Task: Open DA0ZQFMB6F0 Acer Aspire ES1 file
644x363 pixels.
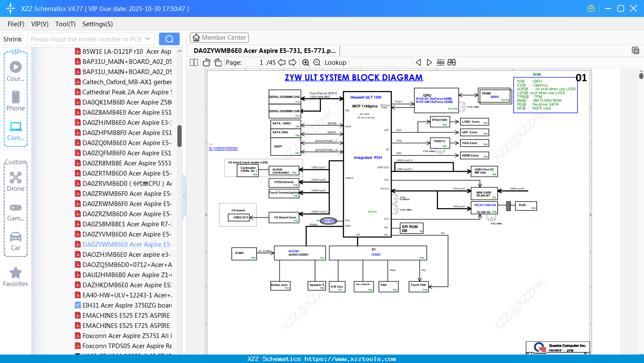Action: click(123, 153)
